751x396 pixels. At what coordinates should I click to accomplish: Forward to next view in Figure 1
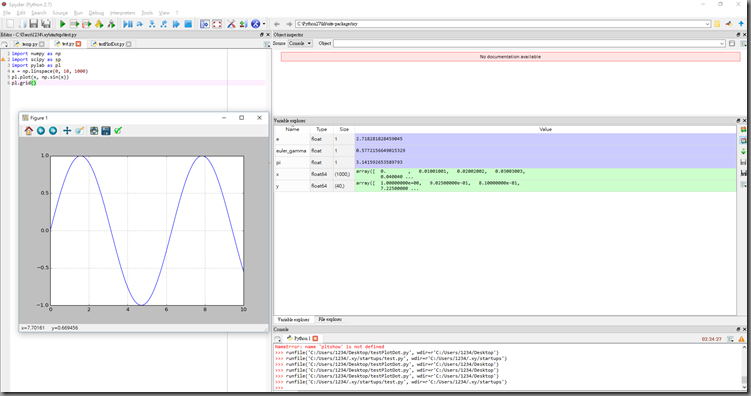point(53,131)
